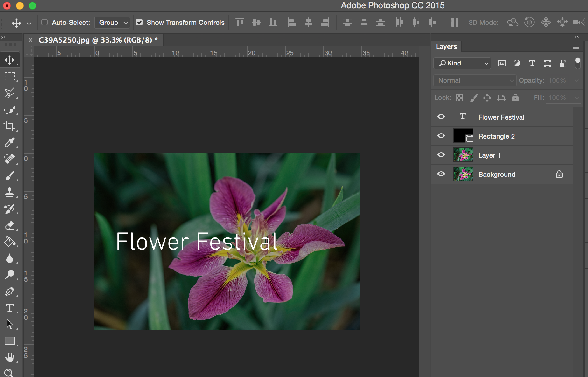588x377 pixels.
Task: Select the C39A5250.jpg document tab
Action: click(x=98, y=40)
